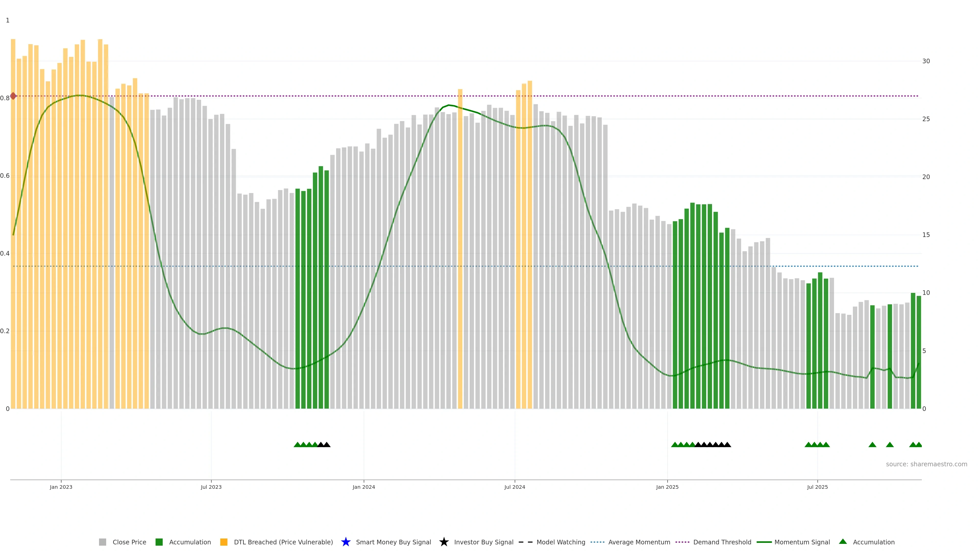Click the gray Close Price color swatch
980x551 pixels.
(x=102, y=542)
